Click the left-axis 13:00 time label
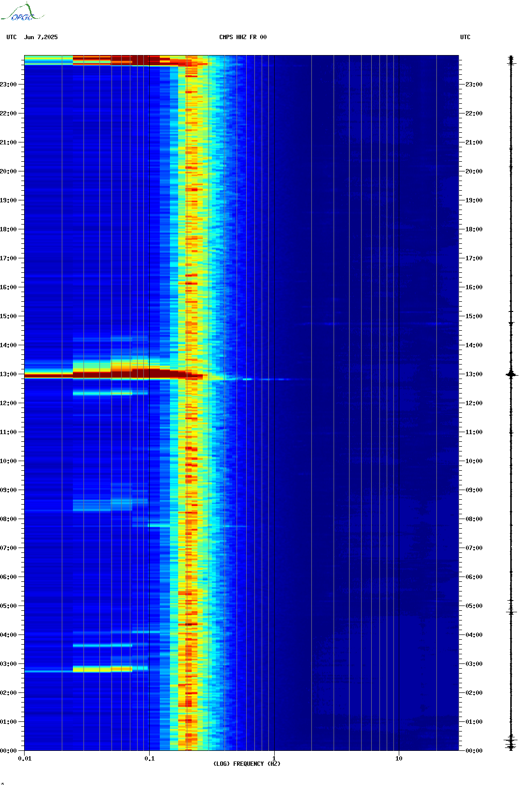 (x=8, y=374)
